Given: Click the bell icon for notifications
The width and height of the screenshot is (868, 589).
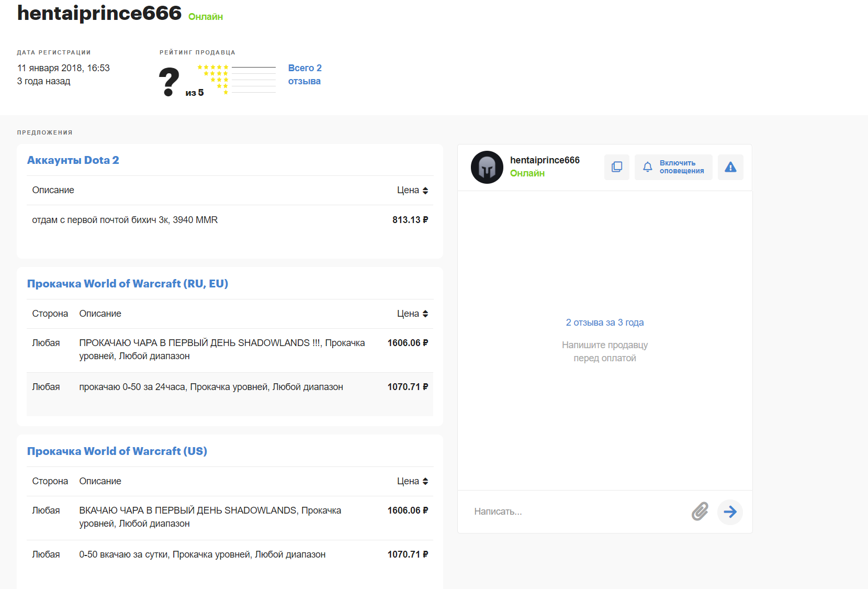Looking at the screenshot, I should pyautogui.click(x=647, y=167).
